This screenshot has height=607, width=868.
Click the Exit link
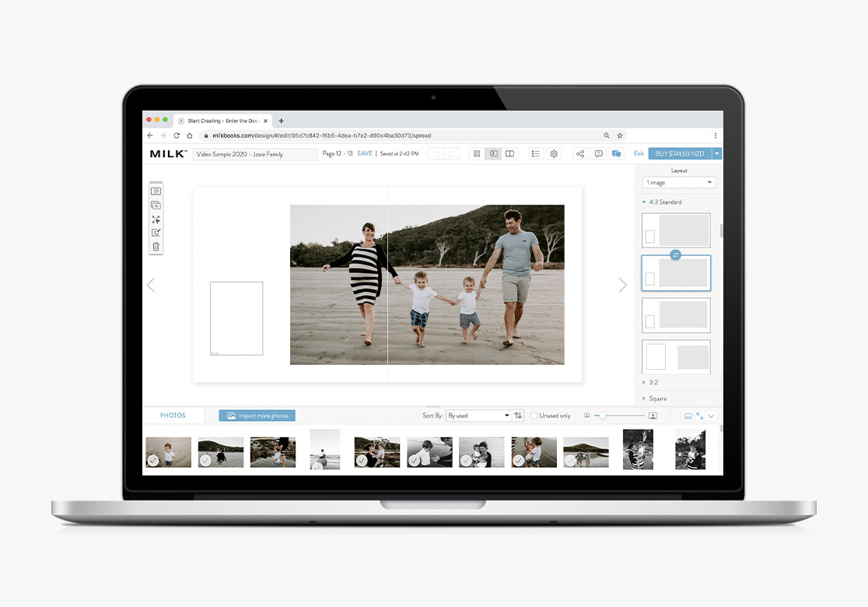639,153
